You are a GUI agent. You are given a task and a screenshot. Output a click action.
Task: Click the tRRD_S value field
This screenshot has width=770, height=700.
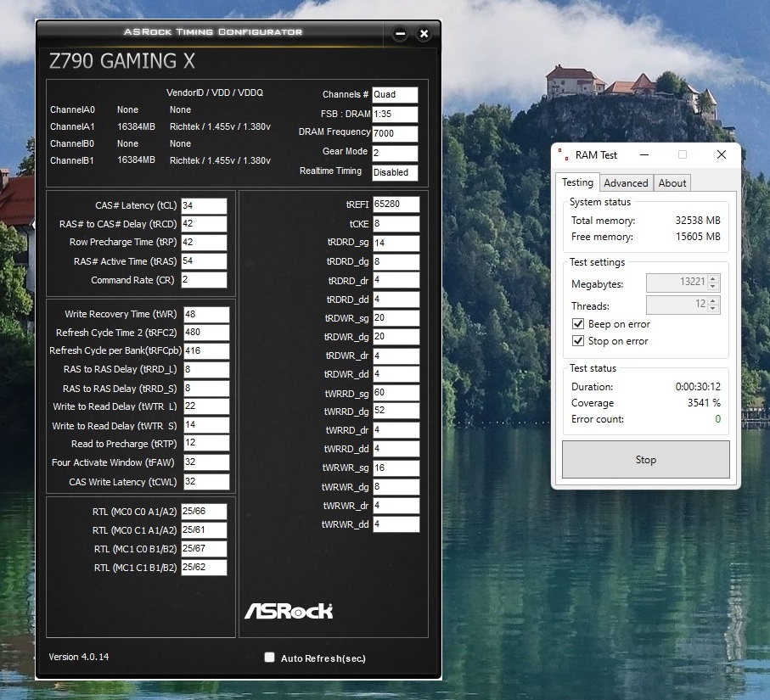(x=206, y=389)
